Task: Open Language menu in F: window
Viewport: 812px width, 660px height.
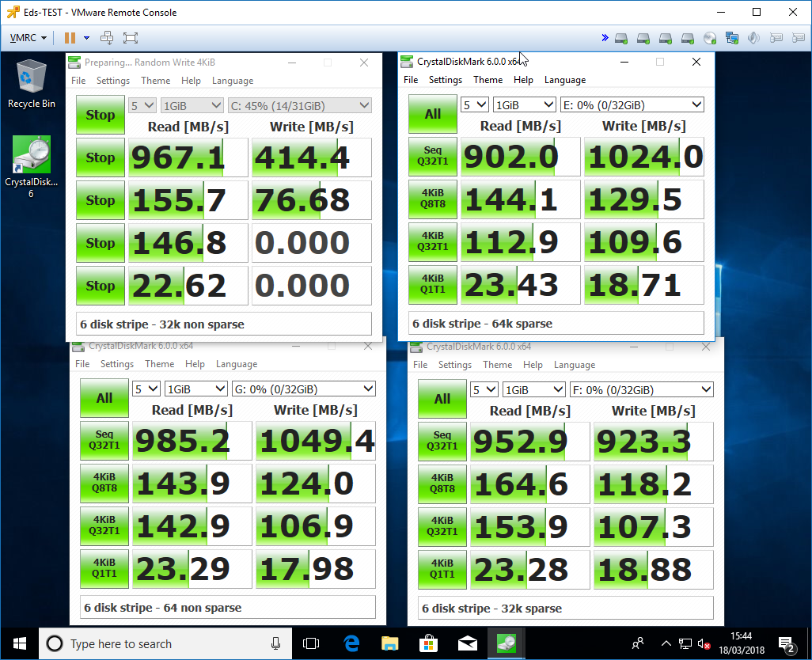Action: click(x=575, y=365)
